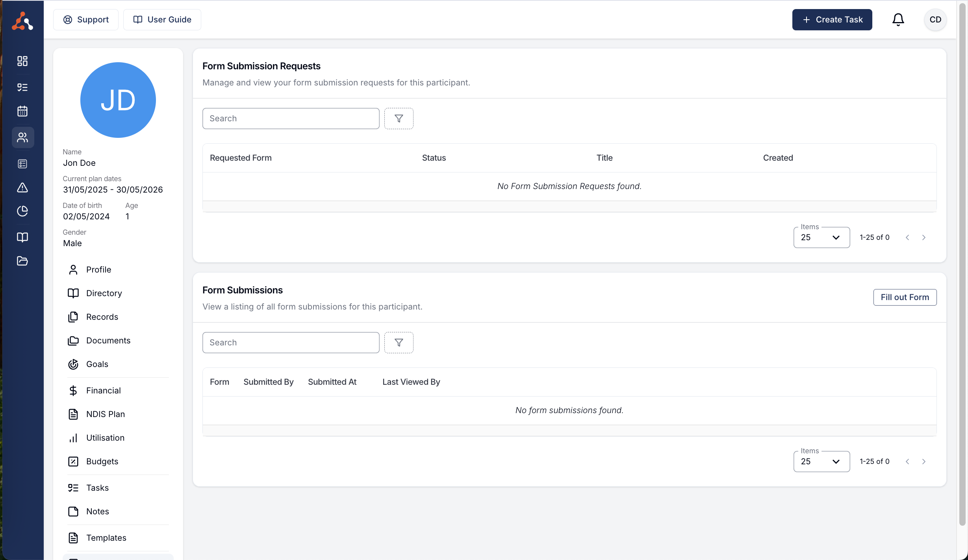The image size is (968, 560).
Task: Open the notifications bell
Action: pyautogui.click(x=898, y=20)
